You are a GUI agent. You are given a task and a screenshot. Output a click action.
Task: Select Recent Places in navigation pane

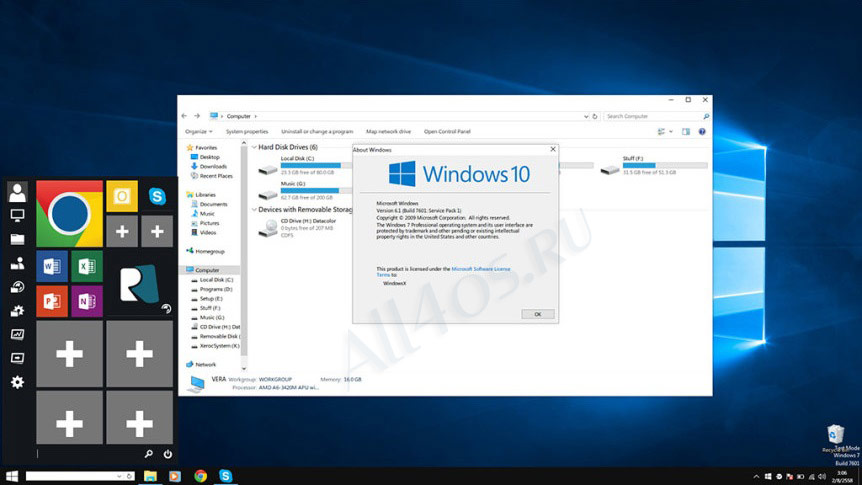[x=216, y=176]
